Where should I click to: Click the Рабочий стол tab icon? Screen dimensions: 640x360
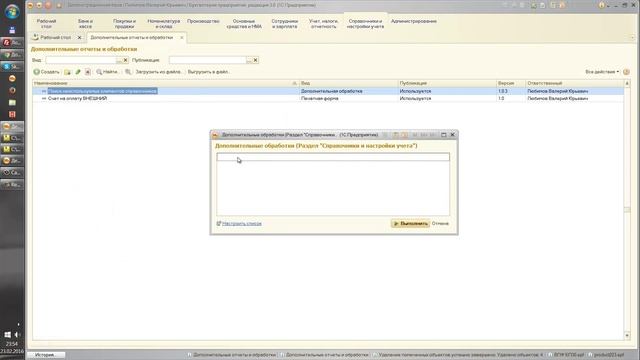click(x=36, y=37)
